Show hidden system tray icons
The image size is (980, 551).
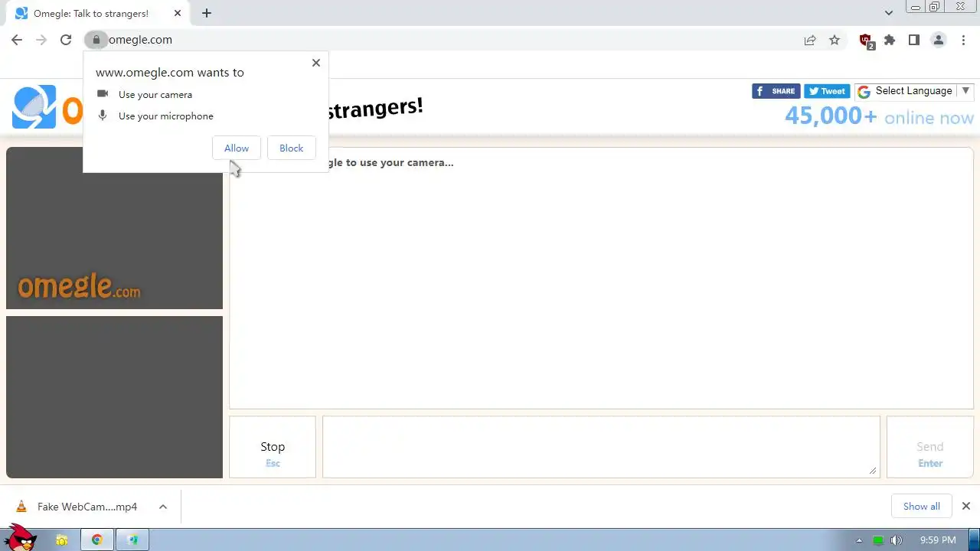(859, 540)
